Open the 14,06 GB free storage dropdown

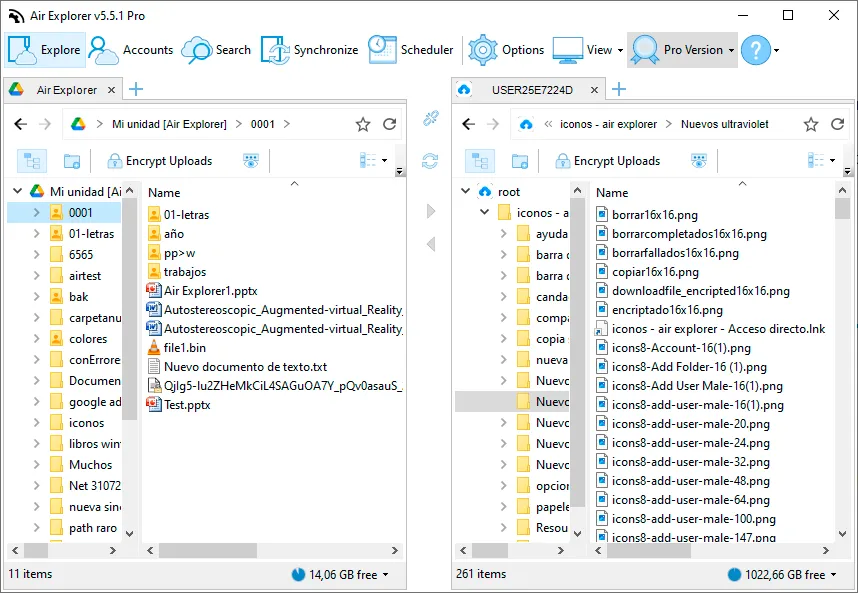pos(340,574)
